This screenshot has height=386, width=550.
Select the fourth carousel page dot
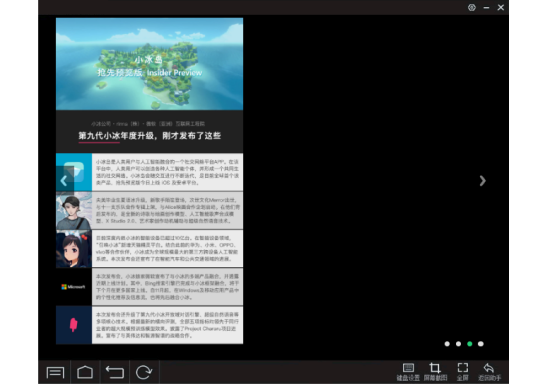click(x=481, y=344)
